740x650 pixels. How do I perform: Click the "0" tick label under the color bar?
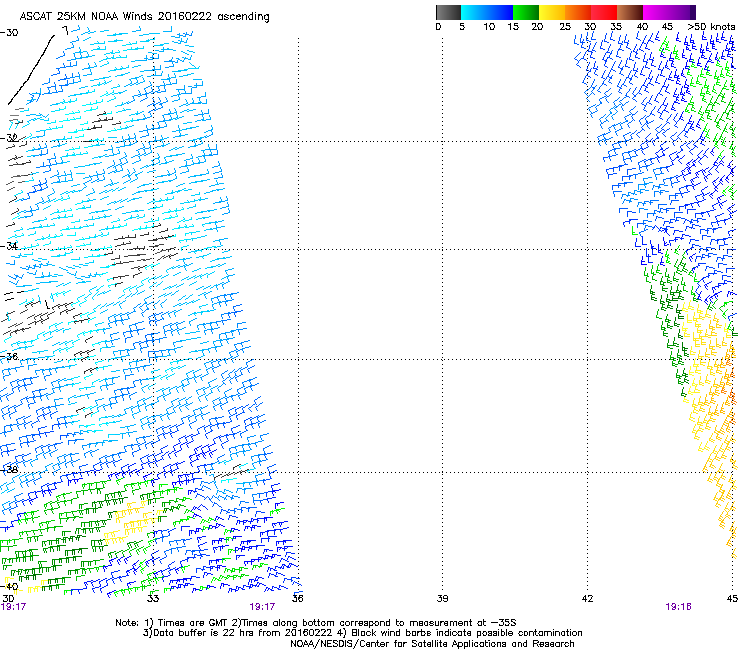pos(438,27)
